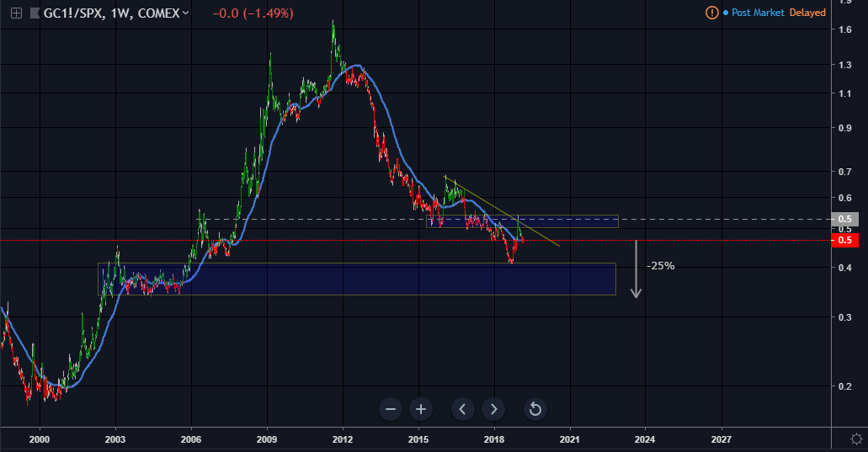Click the zoom out minus button
This screenshot has width=868, height=452.
point(391,410)
